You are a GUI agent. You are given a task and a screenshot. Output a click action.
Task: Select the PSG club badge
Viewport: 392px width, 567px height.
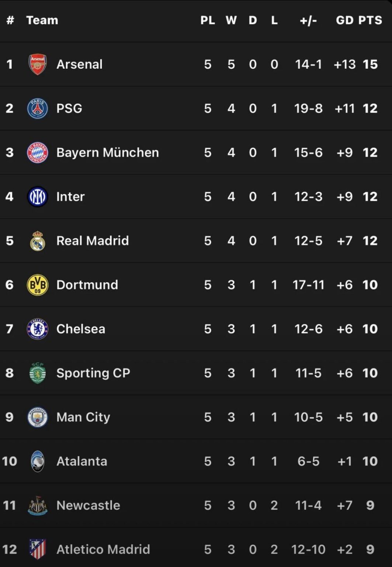click(37, 108)
